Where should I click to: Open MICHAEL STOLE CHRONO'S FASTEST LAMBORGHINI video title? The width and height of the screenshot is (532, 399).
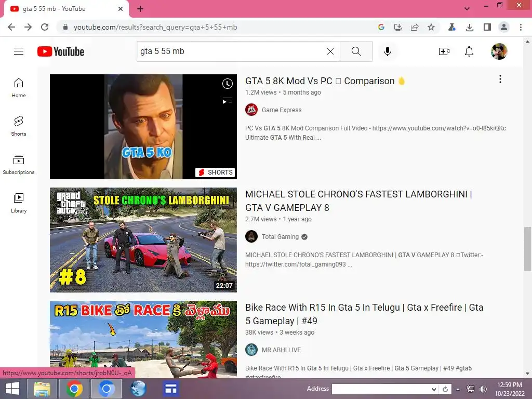click(358, 201)
